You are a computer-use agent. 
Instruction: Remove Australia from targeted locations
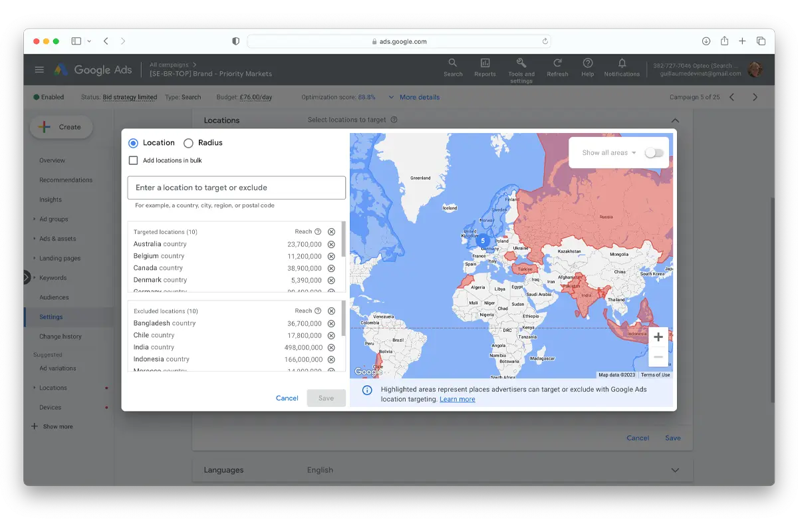click(331, 244)
